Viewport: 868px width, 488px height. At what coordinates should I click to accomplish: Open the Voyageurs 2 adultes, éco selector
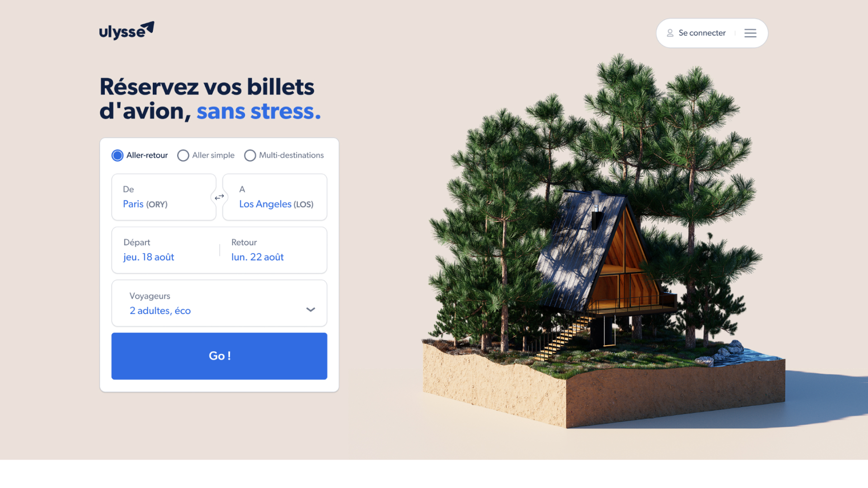point(219,303)
